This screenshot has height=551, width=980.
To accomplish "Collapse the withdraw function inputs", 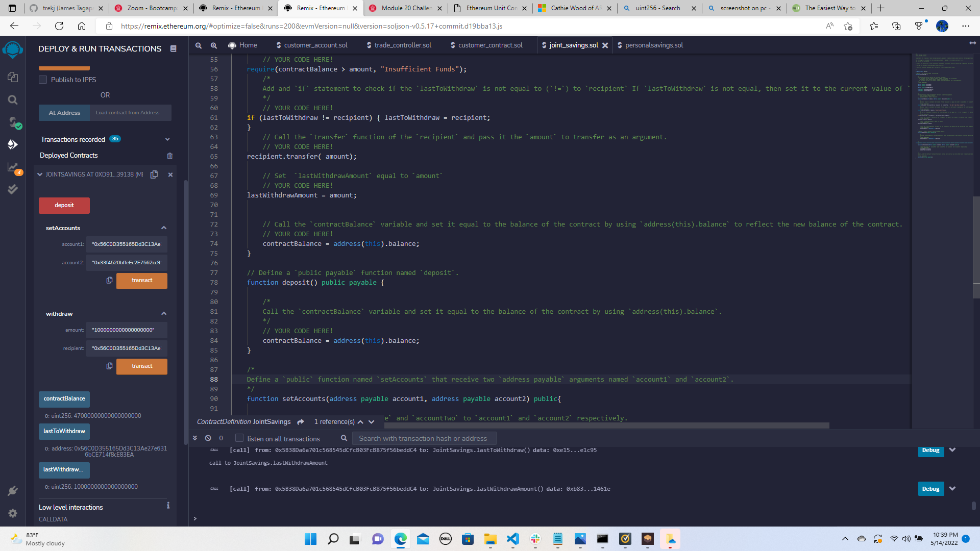I will 164,314.
